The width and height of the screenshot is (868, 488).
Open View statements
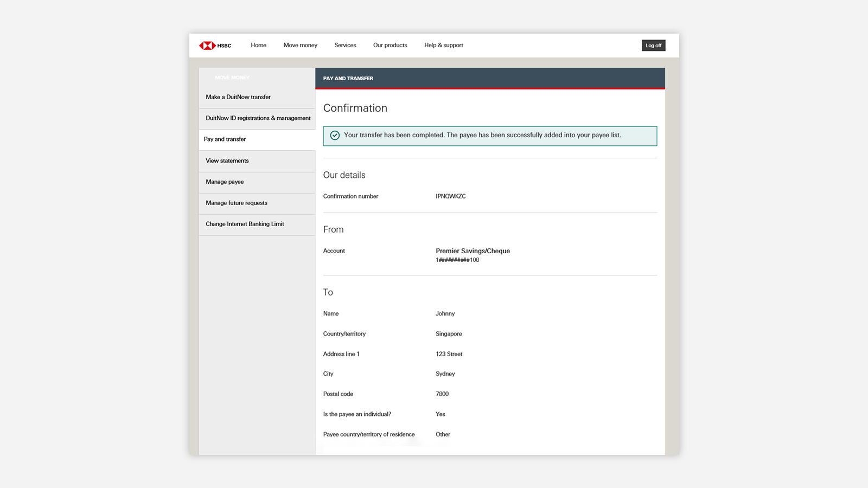(x=257, y=161)
